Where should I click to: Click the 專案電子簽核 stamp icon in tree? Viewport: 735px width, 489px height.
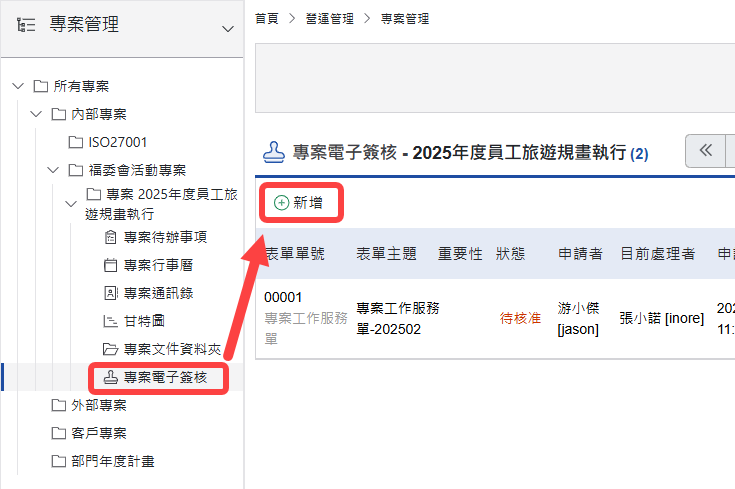point(111,378)
